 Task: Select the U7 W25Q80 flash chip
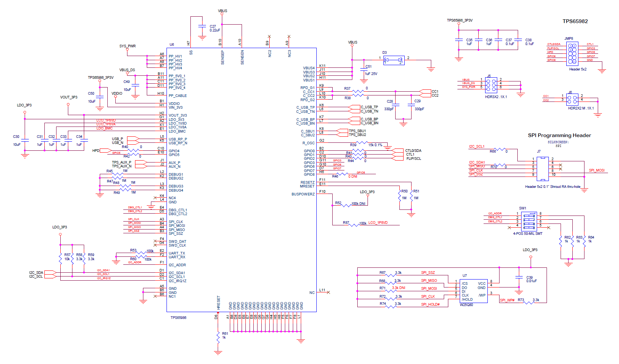[x=473, y=291]
